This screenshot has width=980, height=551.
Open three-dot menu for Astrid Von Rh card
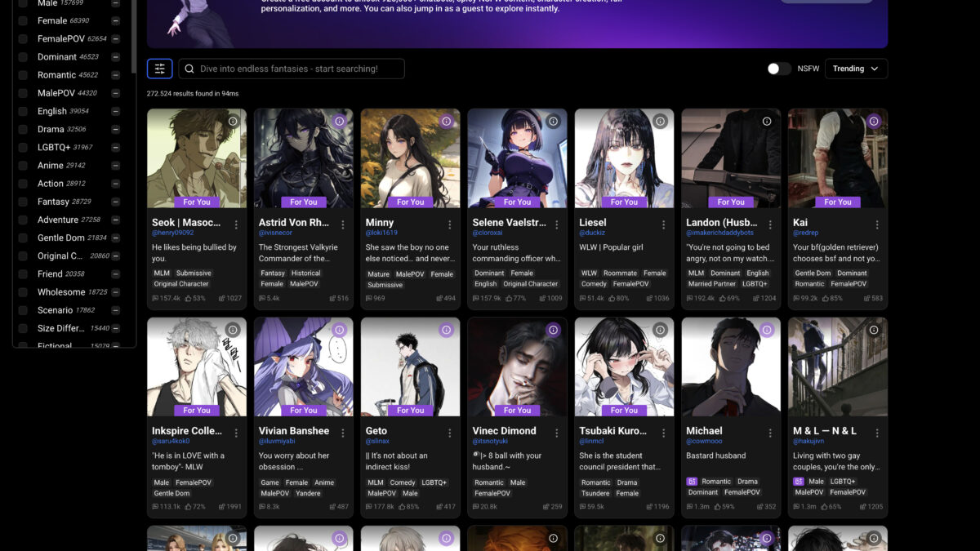(343, 224)
